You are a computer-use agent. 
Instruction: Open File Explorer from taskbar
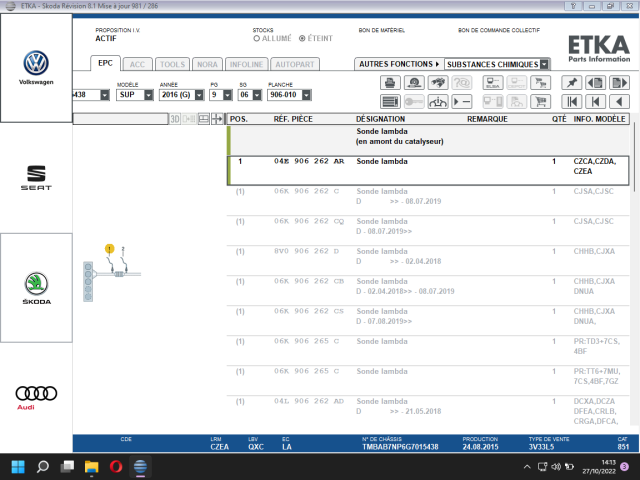click(x=91, y=466)
